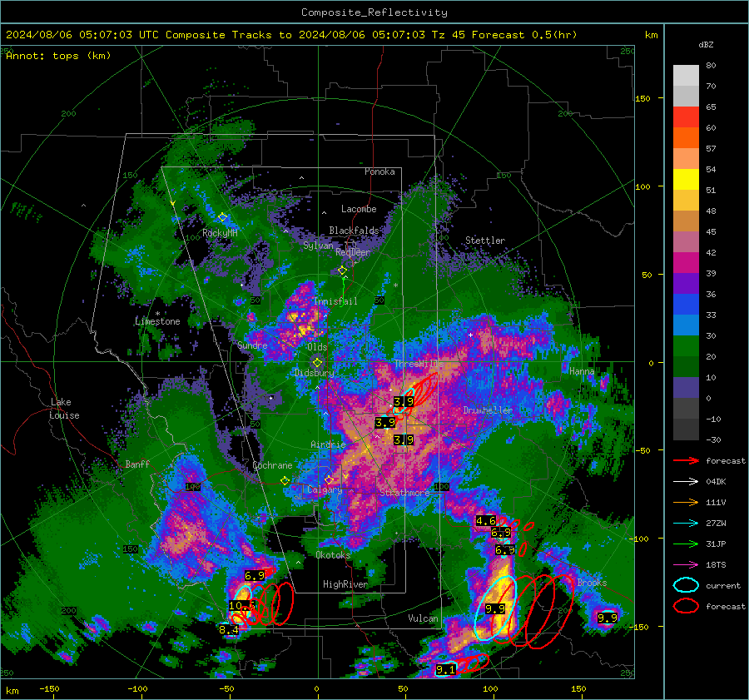Click the orange 111V arrow in legend

686,502
